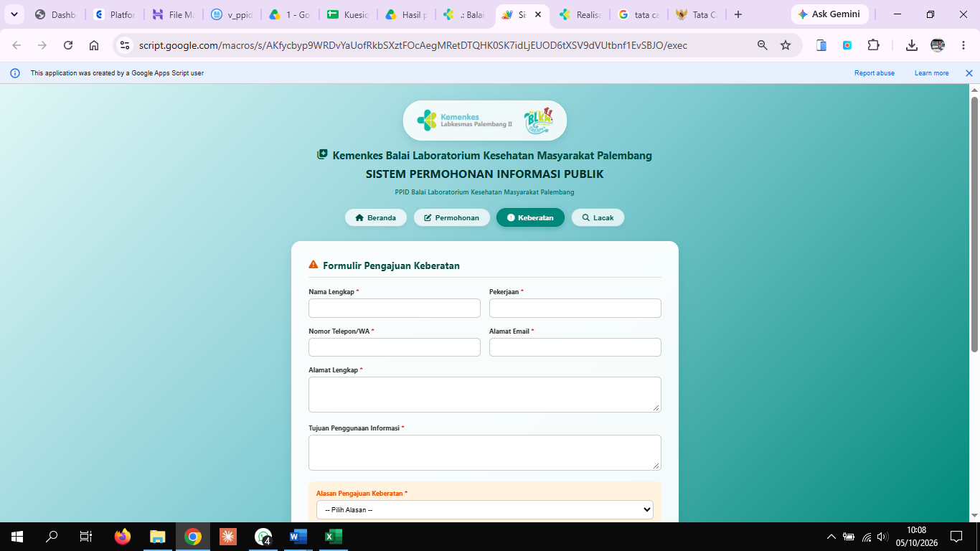Viewport: 980px width, 551px height.
Task: Reload the page with the refresh icon
Action: click(x=68, y=45)
